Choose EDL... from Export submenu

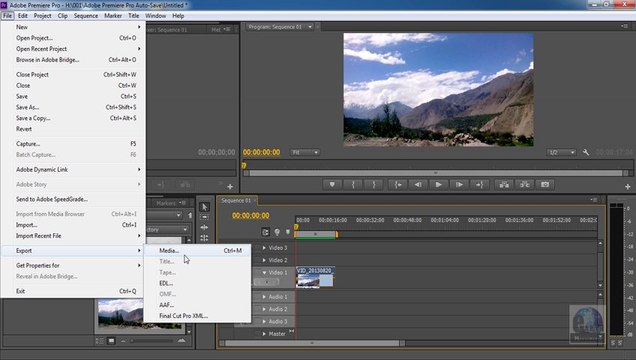tap(198, 283)
